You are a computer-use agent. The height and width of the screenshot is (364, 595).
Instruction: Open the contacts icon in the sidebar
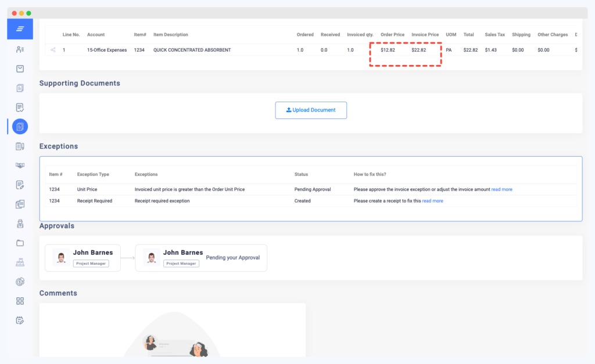click(x=20, y=49)
